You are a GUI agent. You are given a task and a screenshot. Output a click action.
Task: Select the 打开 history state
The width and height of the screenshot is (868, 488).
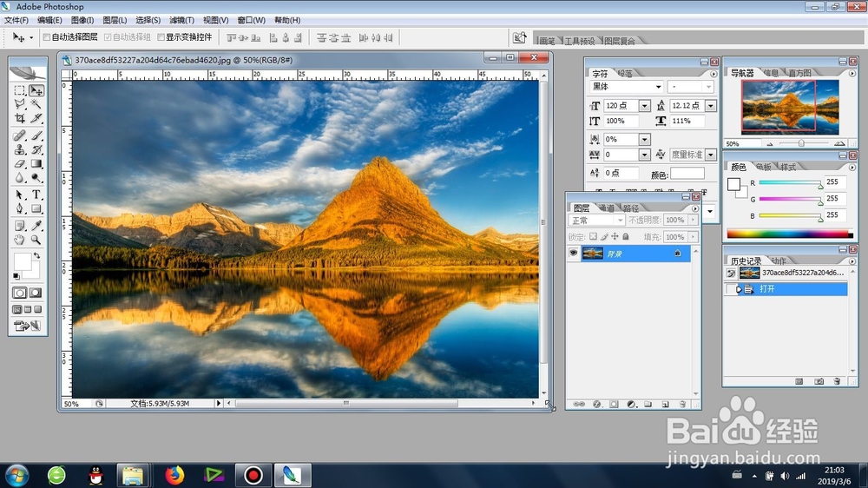pyautogui.click(x=786, y=289)
